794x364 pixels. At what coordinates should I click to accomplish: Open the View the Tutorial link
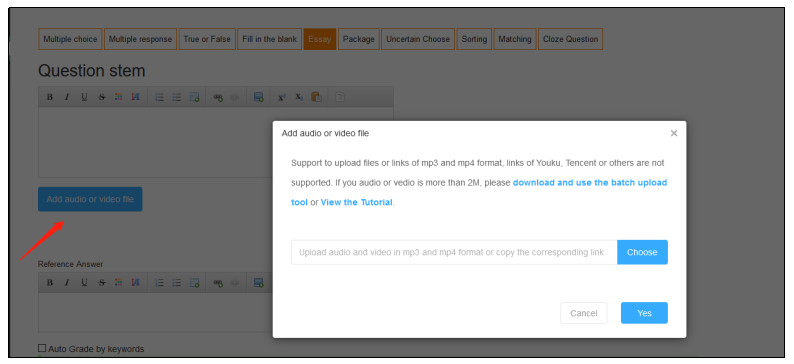pos(356,202)
